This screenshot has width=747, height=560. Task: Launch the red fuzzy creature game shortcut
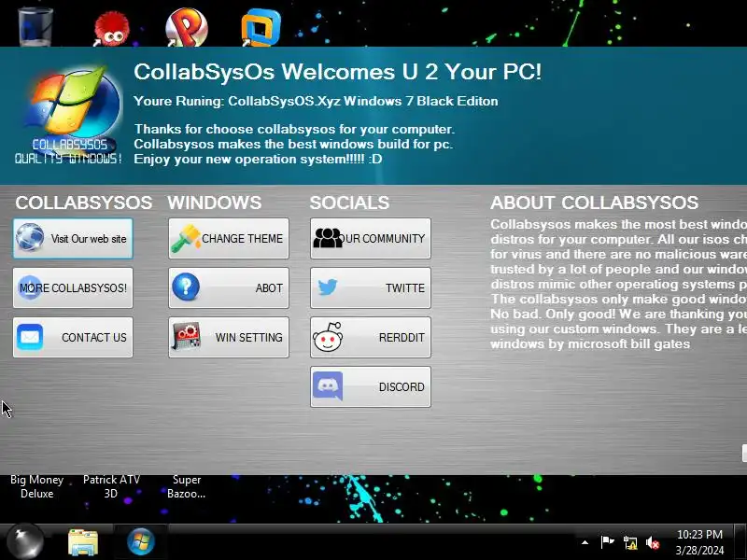coord(111,29)
